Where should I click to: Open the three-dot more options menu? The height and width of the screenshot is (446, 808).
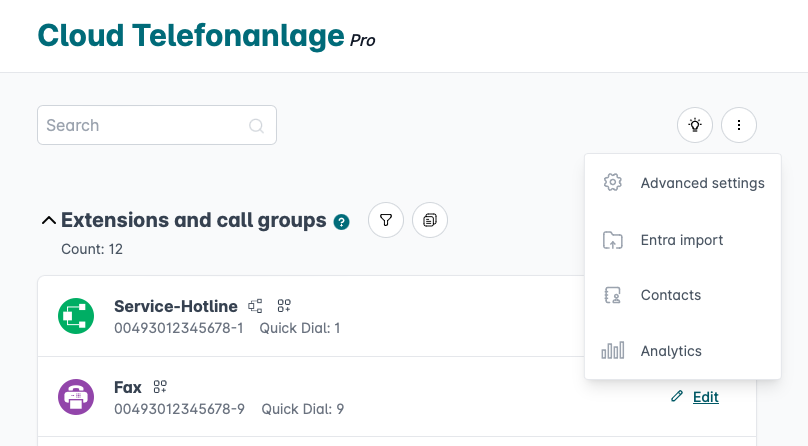tap(739, 125)
